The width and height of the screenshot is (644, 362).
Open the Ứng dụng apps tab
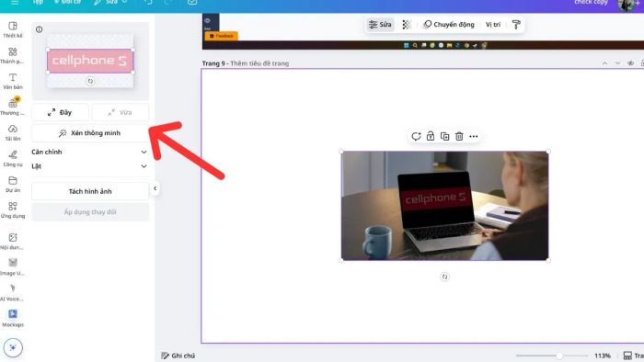[13, 209]
